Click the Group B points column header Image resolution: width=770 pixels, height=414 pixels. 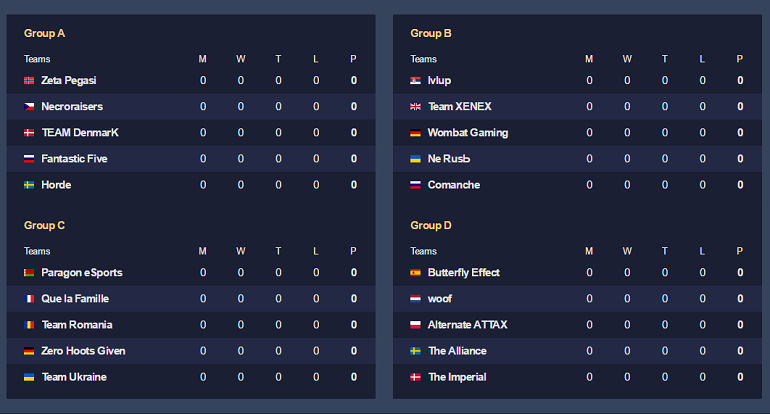[740, 59]
